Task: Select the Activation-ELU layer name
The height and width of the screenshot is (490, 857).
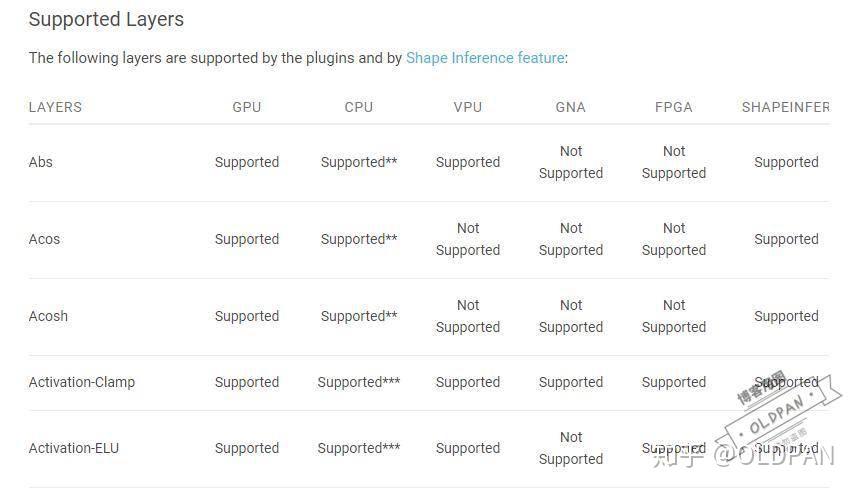Action: pos(74,448)
